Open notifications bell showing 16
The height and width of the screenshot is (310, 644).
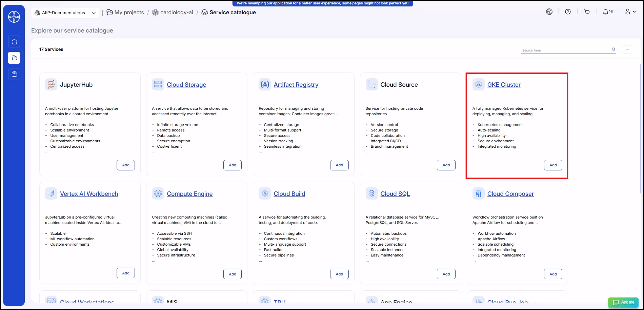(x=608, y=12)
